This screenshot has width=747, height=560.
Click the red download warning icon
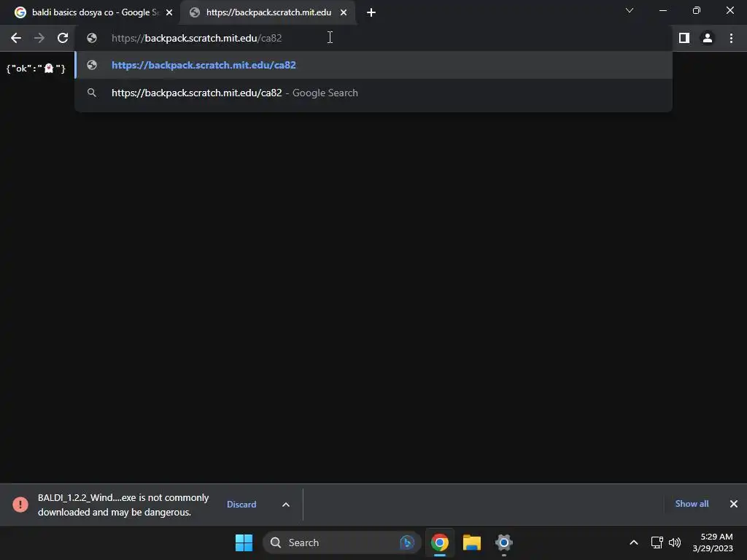(x=20, y=505)
